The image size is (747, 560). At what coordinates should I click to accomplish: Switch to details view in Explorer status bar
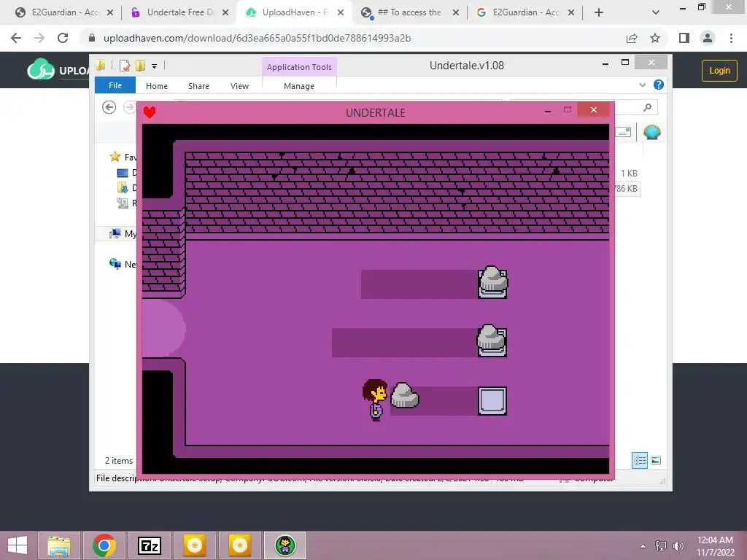[639, 461]
